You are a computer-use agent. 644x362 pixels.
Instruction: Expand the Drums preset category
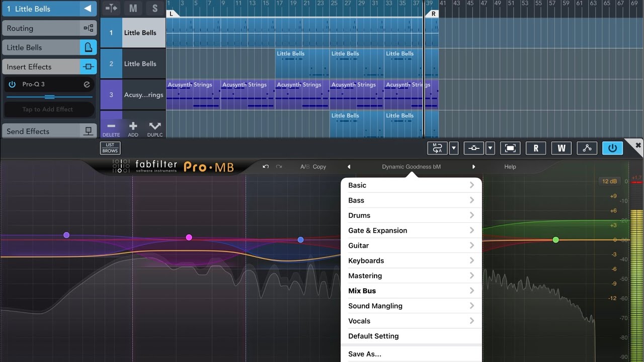click(411, 215)
